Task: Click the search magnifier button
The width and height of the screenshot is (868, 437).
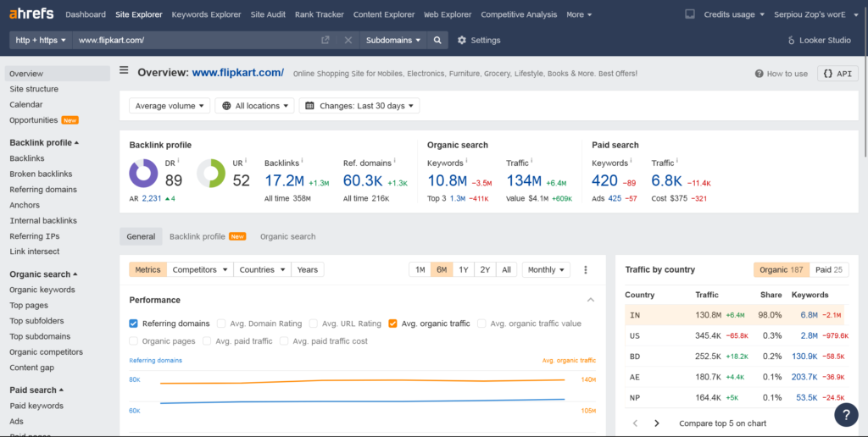Action: 437,40
